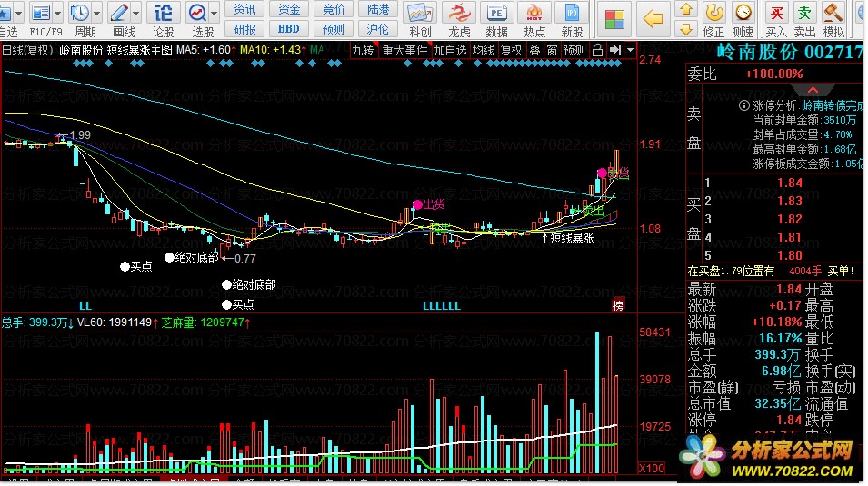
Task: Click the yellow down arrow icon
Action: click(686, 29)
